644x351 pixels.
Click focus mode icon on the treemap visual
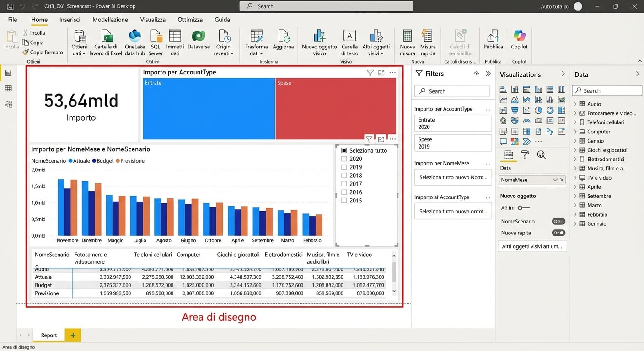[381, 73]
